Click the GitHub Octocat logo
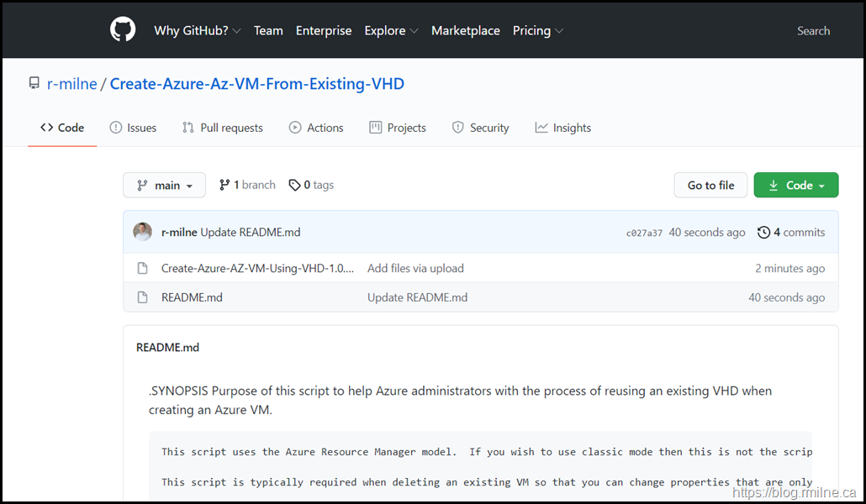866x504 pixels. click(x=123, y=29)
